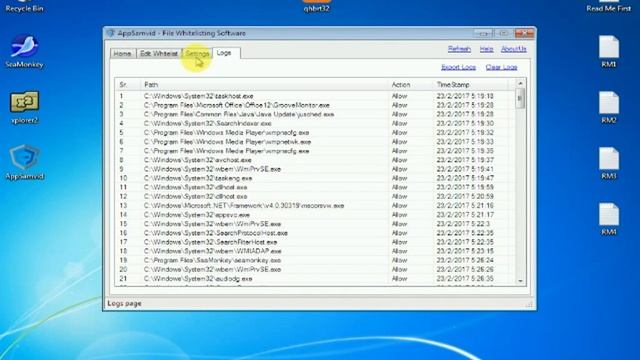Open the RM2 file on desktop
The image size is (640, 360).
tap(609, 107)
